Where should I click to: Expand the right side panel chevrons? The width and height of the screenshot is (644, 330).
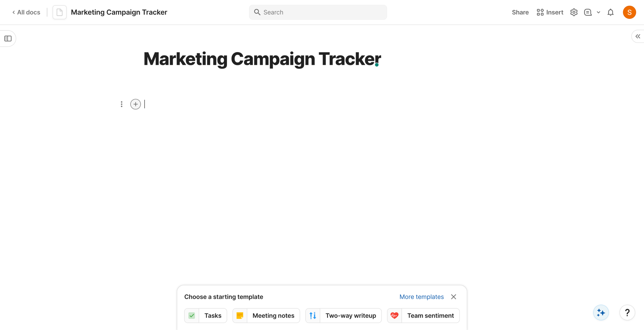pyautogui.click(x=638, y=36)
